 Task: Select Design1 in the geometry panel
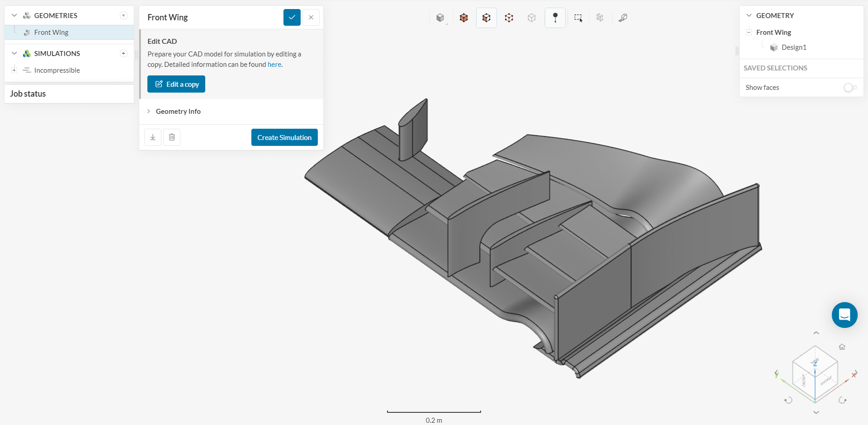793,47
